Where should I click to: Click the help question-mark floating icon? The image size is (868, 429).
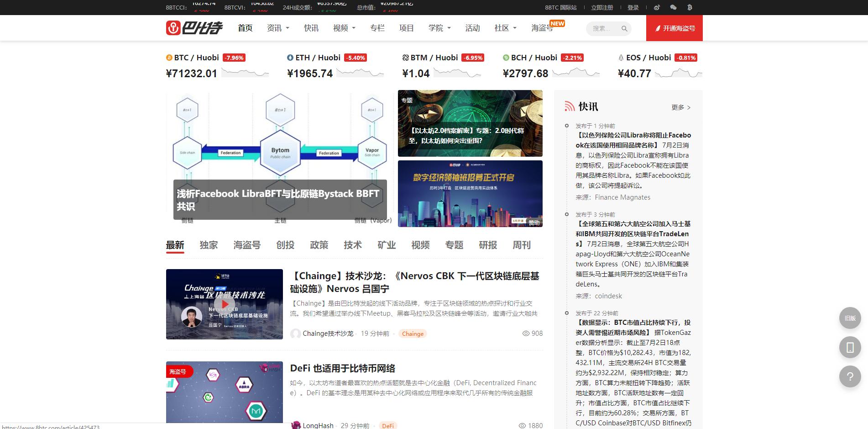click(x=849, y=376)
